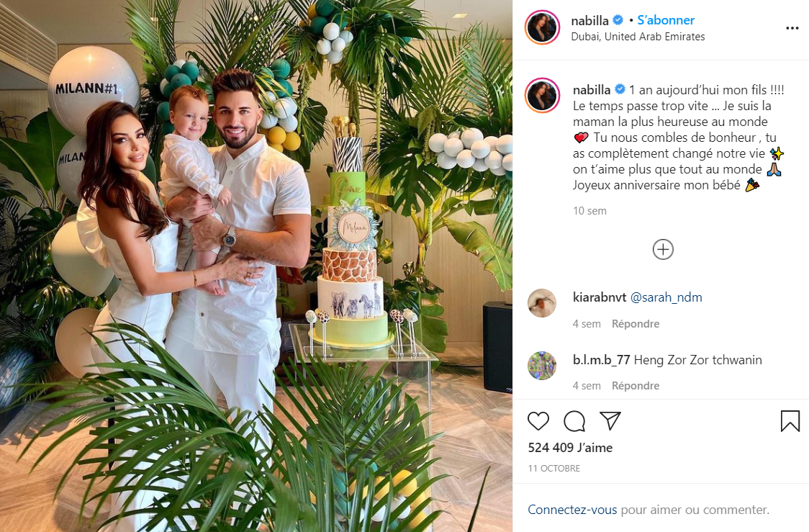Viewport: 809px width, 532px height.
Task: Like the post with the heart icon
Action: 538,421
